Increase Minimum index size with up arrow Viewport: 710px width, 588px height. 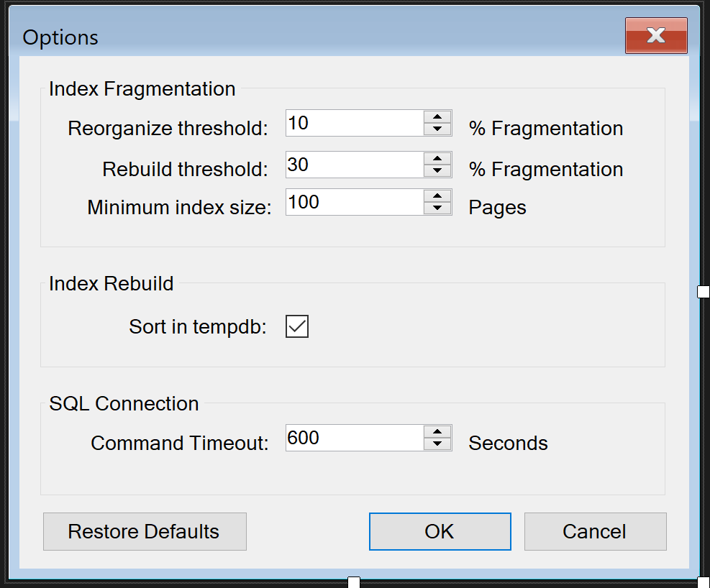pos(437,196)
